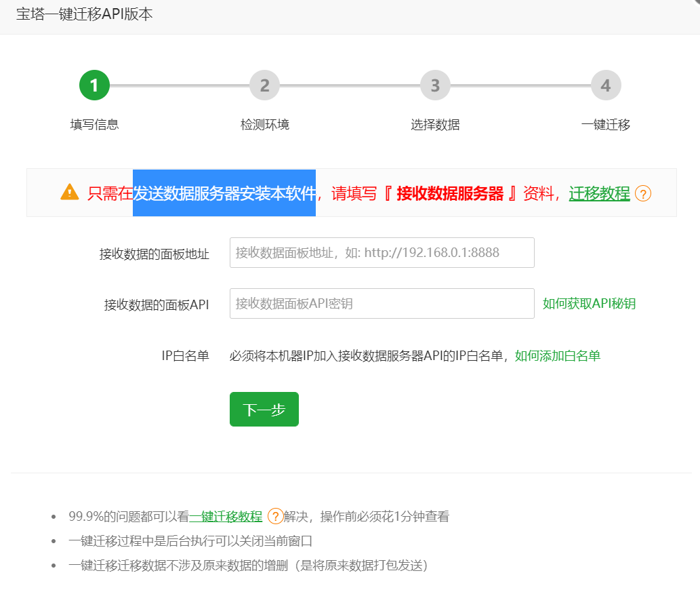This screenshot has width=700, height=592.
Task: Open the 迁移教程 link in the notice
Action: 599,193
